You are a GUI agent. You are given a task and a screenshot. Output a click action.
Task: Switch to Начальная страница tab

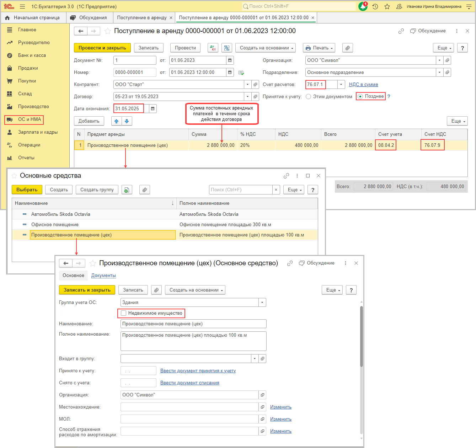coord(33,18)
